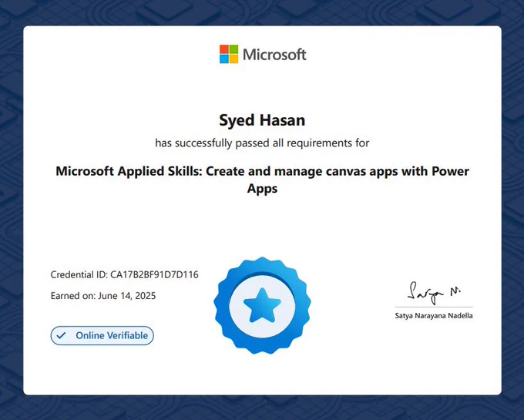Click the Microsoft wordmark text

click(x=274, y=55)
